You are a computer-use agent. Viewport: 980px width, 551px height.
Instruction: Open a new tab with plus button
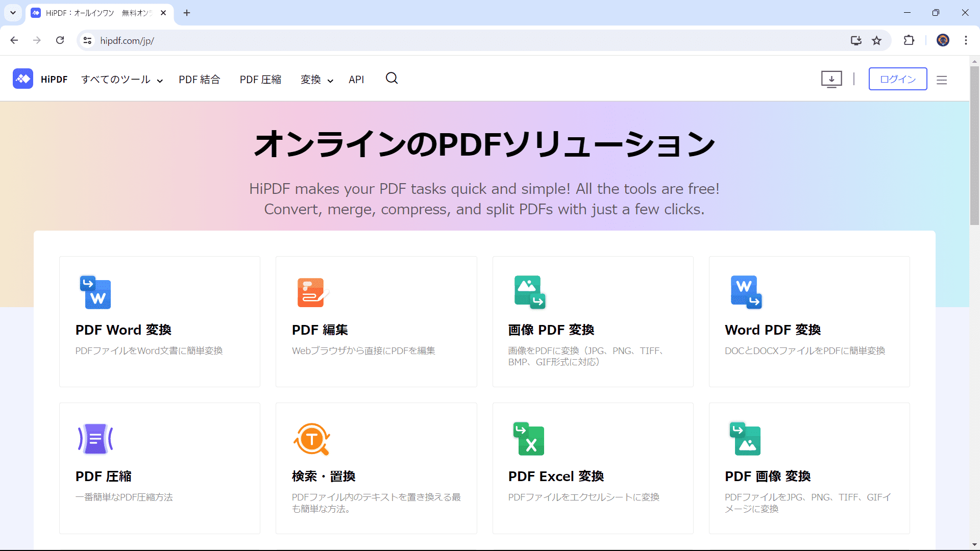pyautogui.click(x=187, y=13)
